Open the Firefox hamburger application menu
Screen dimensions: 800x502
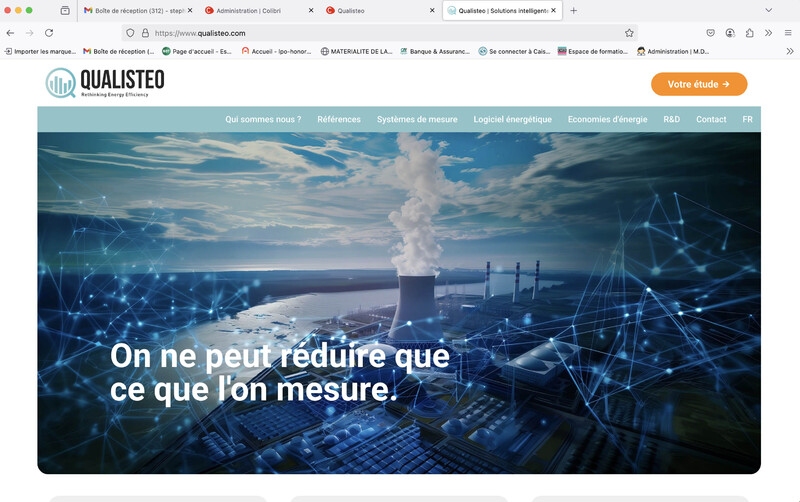[788, 33]
